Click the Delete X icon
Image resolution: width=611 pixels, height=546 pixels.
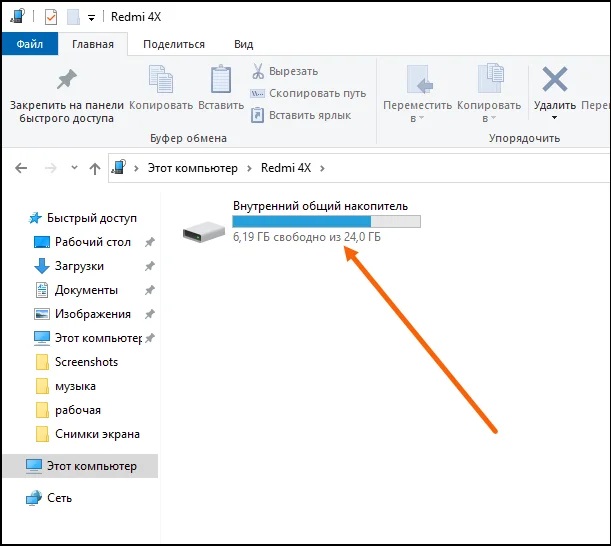point(554,79)
